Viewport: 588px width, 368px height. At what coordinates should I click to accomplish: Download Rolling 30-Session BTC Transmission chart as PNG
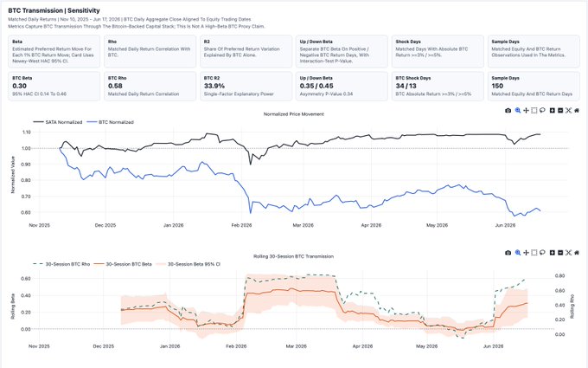(508, 253)
